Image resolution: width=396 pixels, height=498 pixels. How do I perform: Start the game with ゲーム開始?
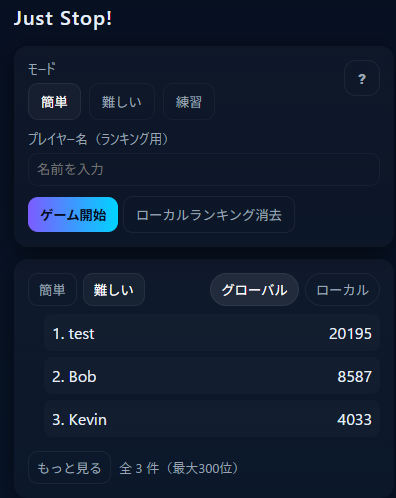click(73, 215)
